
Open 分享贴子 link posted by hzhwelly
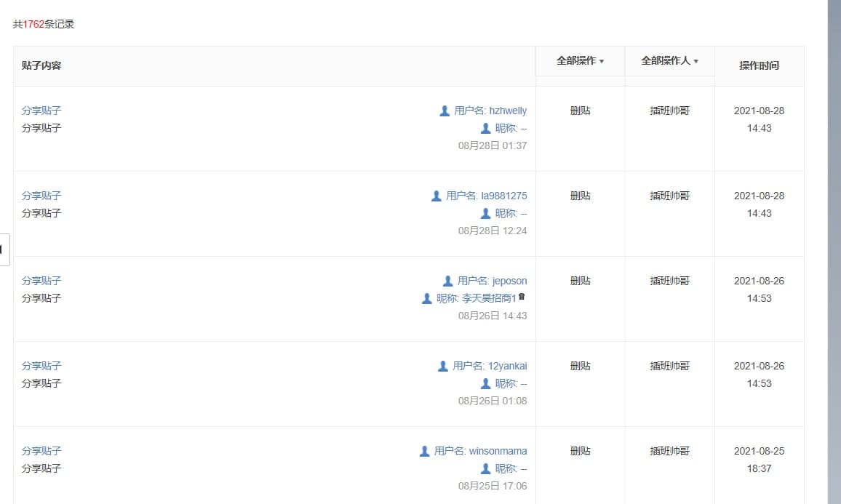point(41,111)
